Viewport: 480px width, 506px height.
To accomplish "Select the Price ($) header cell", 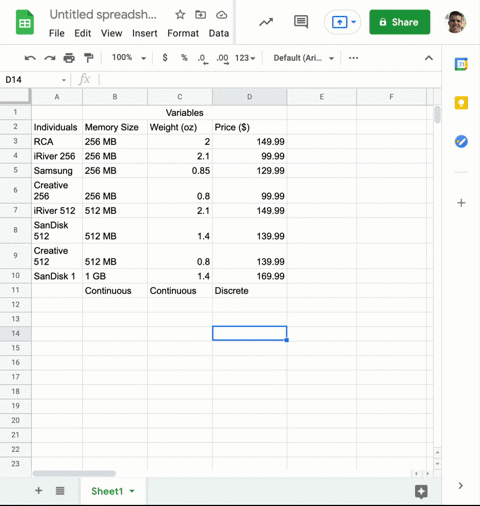I will pyautogui.click(x=249, y=127).
